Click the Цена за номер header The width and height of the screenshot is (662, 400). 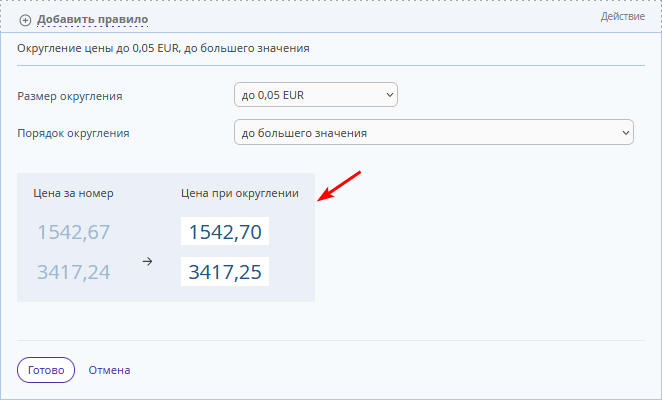click(73, 193)
